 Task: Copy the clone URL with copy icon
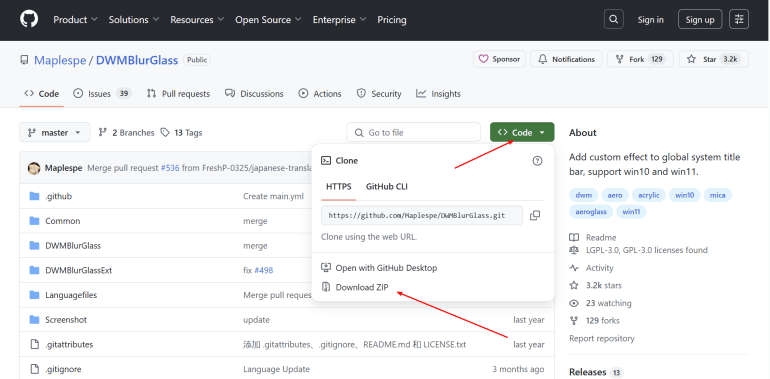535,216
